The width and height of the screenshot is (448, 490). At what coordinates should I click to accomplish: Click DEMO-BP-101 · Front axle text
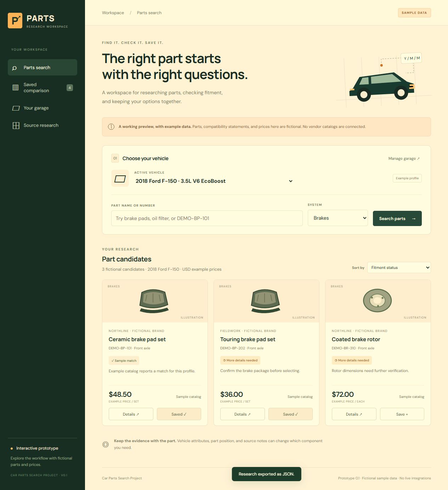tap(129, 348)
